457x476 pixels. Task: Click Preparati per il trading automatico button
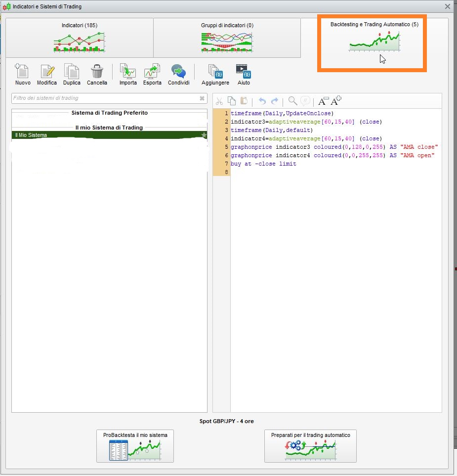(x=310, y=446)
